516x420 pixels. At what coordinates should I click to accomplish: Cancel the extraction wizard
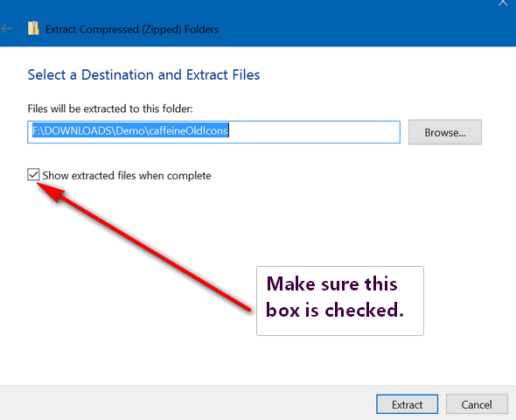click(477, 404)
